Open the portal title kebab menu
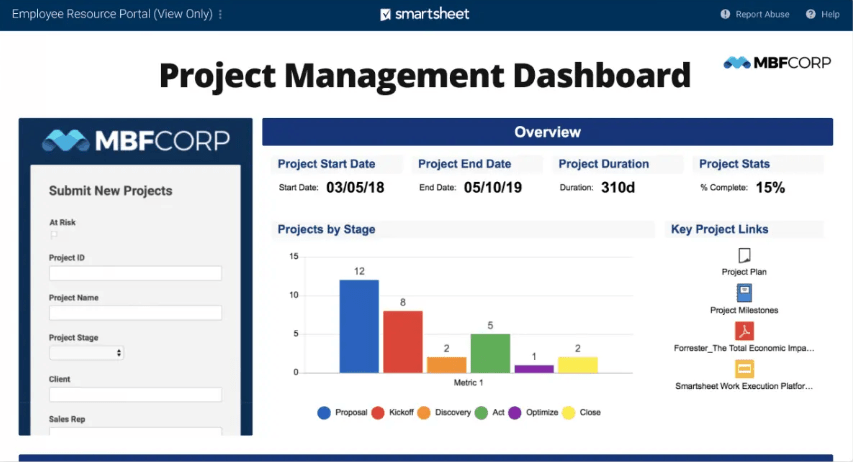Viewport: 853px width, 462px height. pyautogui.click(x=220, y=15)
